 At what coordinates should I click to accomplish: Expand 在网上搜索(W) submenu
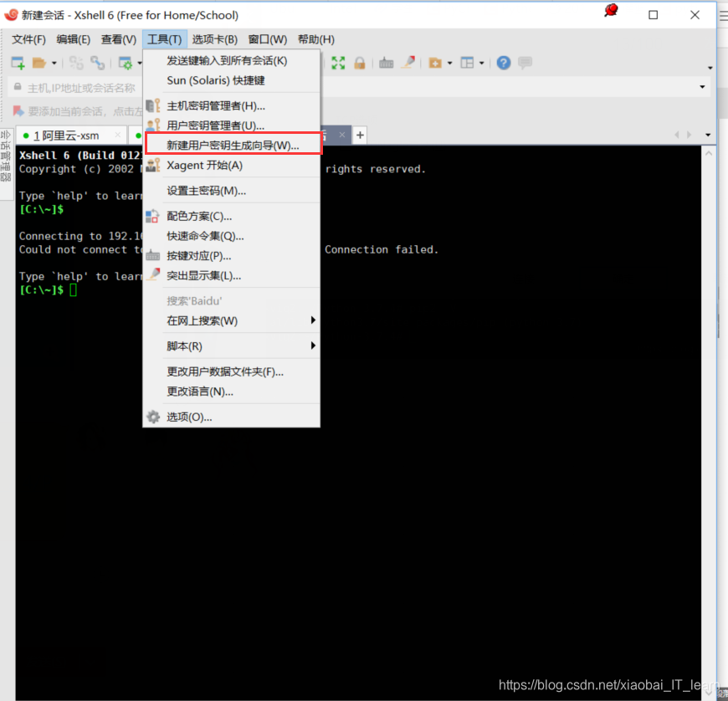(x=231, y=320)
